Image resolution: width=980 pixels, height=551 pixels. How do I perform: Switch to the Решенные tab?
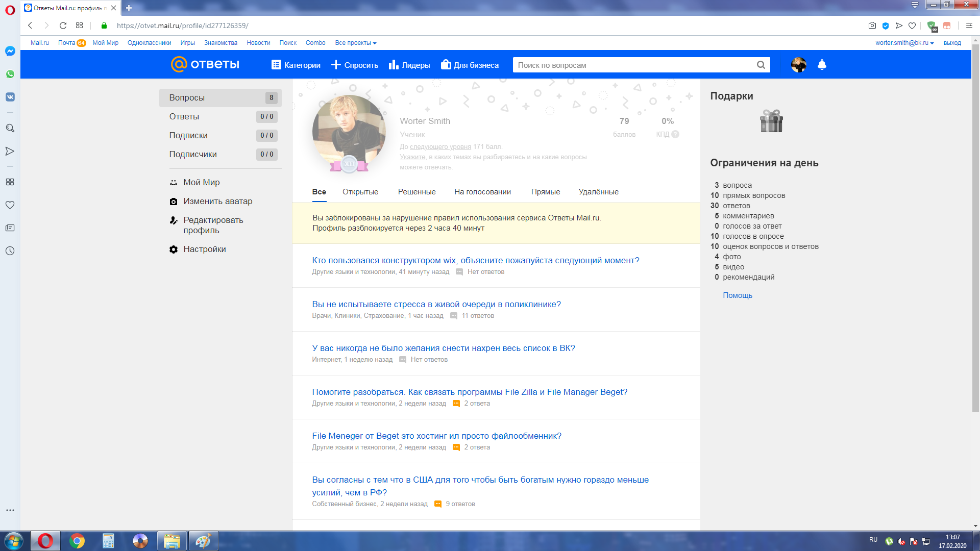pyautogui.click(x=417, y=192)
